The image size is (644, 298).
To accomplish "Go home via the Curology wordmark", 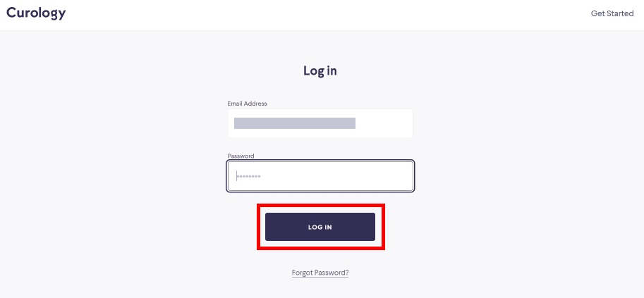I will pyautogui.click(x=36, y=13).
